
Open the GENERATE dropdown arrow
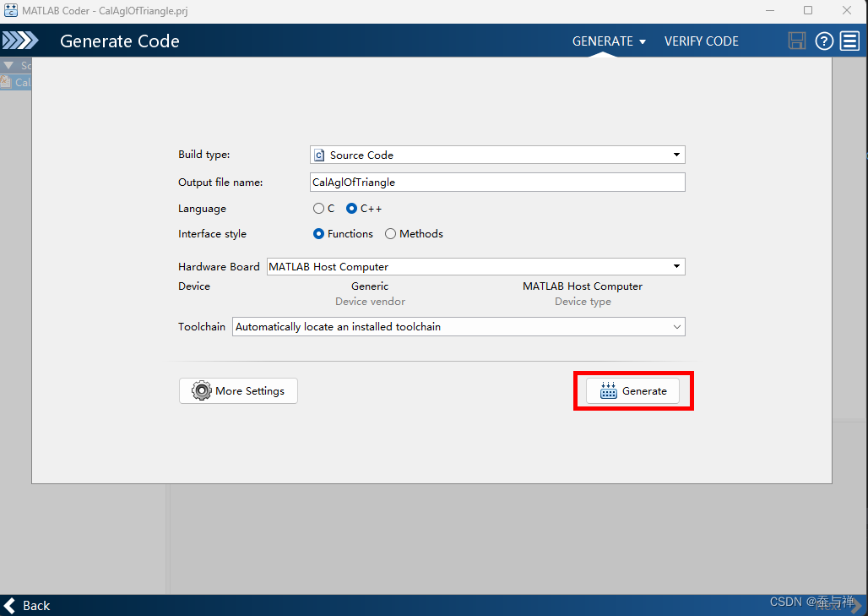[x=643, y=41]
